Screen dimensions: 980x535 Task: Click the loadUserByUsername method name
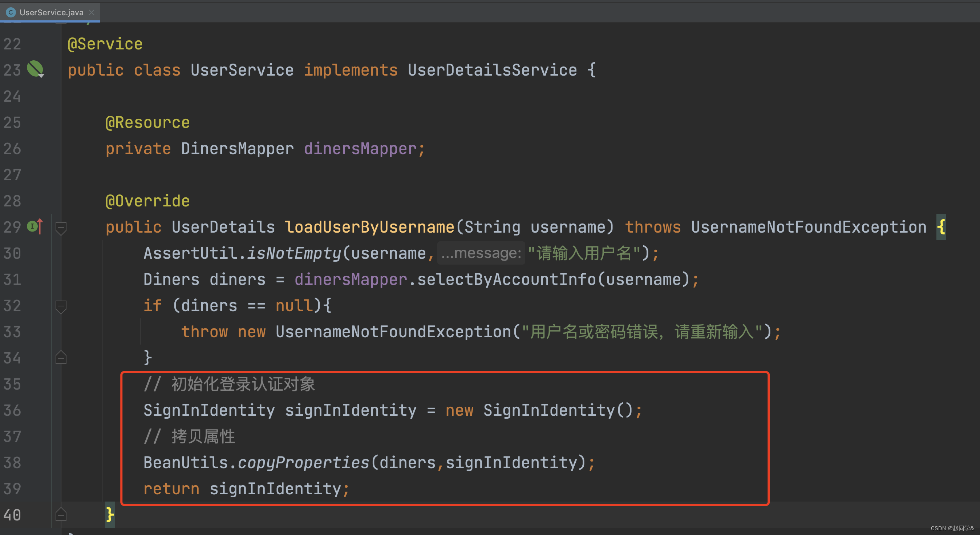click(x=369, y=227)
